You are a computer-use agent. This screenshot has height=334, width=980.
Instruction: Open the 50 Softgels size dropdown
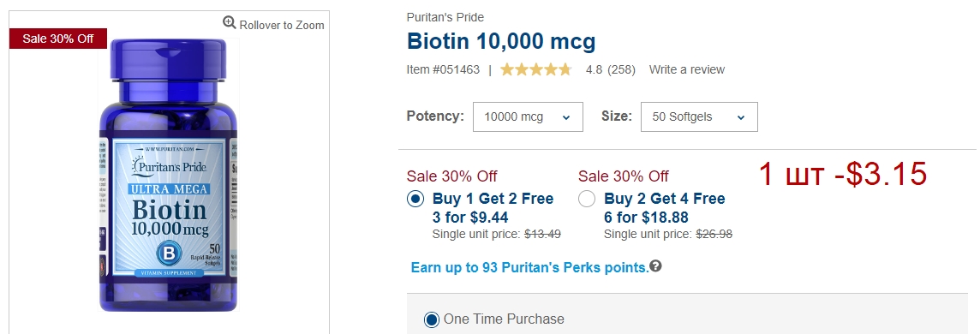pyautogui.click(x=699, y=116)
